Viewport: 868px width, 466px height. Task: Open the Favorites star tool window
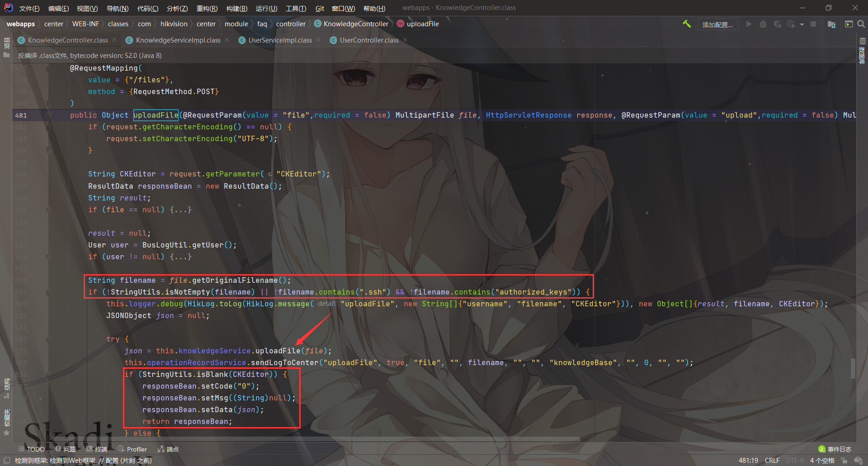click(x=6, y=423)
